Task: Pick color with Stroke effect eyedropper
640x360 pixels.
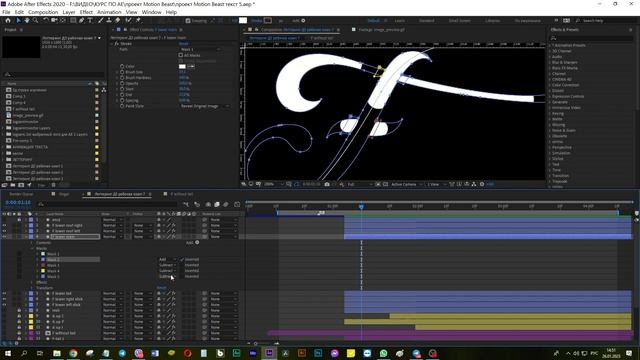Action: tap(191, 66)
